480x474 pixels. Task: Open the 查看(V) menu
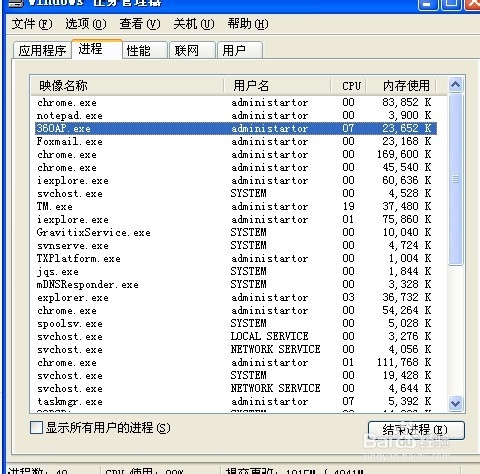tap(140, 24)
